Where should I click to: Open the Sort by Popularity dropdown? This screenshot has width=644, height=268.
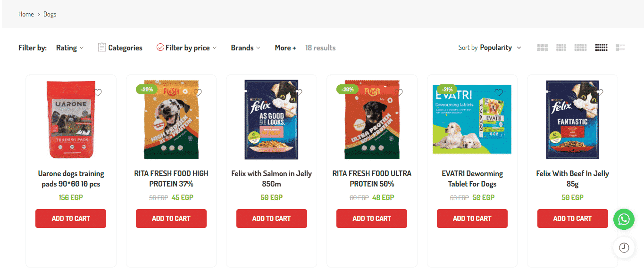[x=490, y=48]
